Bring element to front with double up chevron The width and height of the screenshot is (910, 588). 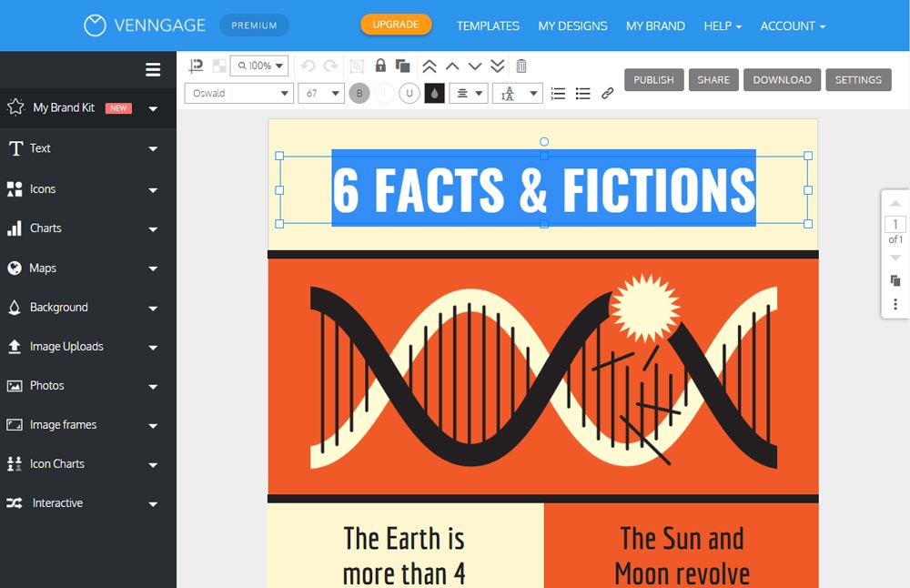click(429, 66)
